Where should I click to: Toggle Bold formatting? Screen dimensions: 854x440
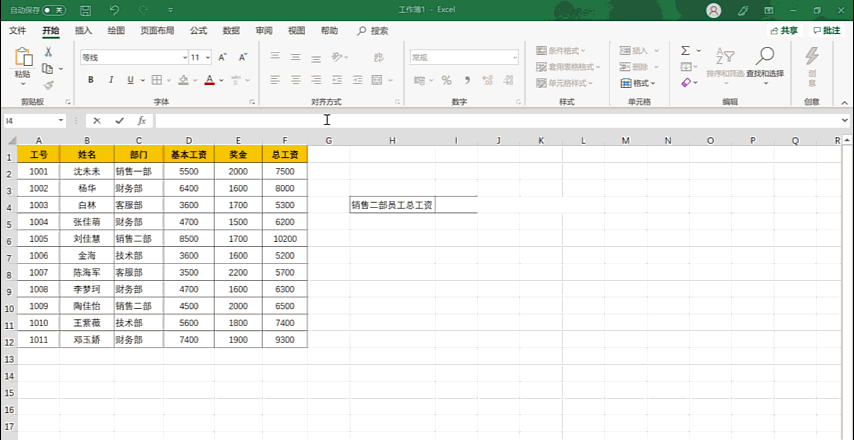pyautogui.click(x=91, y=80)
